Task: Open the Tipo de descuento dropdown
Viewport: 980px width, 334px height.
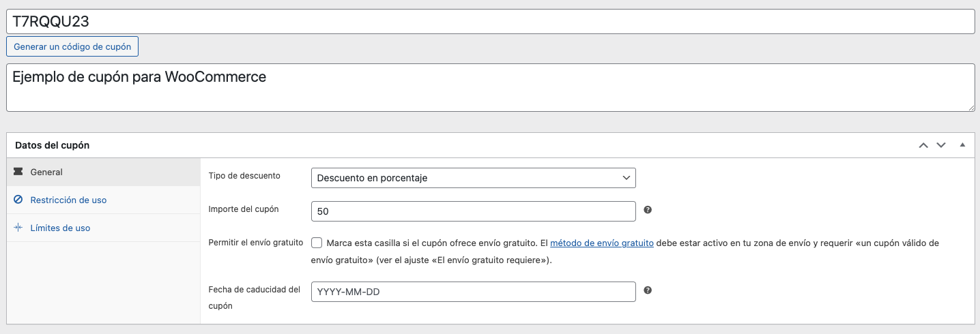Action: point(473,178)
